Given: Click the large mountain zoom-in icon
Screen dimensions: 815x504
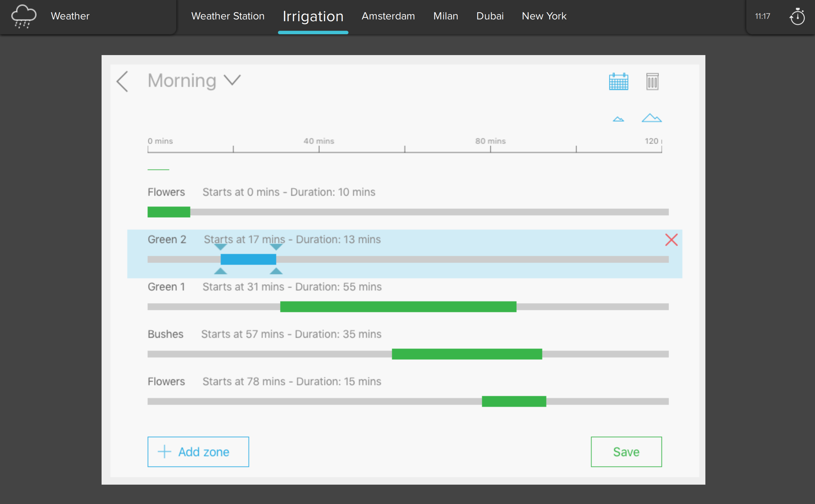Looking at the screenshot, I should click(x=651, y=118).
